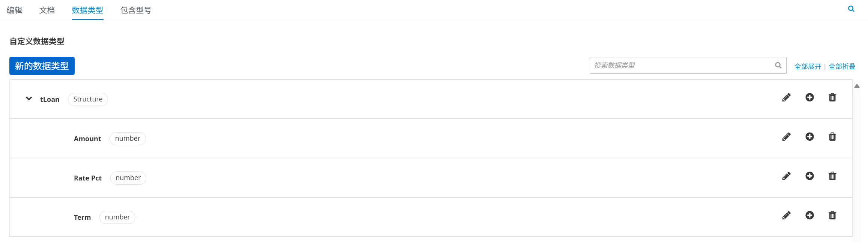This screenshot has width=868, height=243.
Task: Edit the Rate Pct field
Action: 786,176
